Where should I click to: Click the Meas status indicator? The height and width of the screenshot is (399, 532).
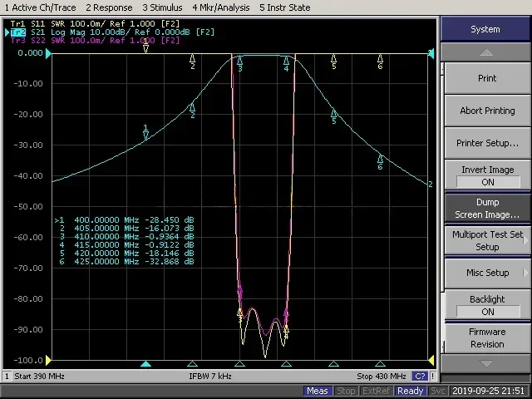tap(318, 392)
